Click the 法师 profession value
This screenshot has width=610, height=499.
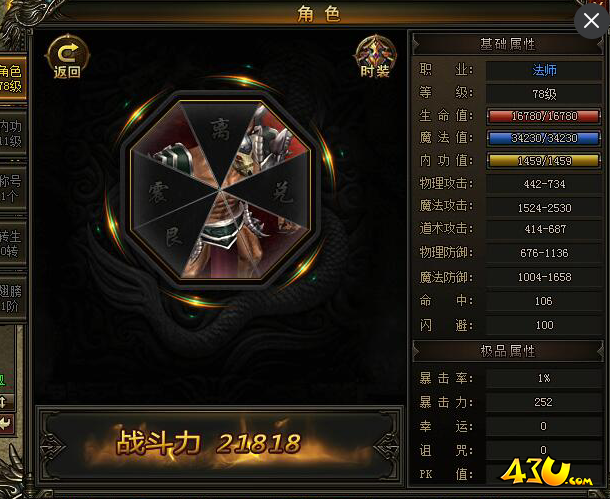click(544, 70)
